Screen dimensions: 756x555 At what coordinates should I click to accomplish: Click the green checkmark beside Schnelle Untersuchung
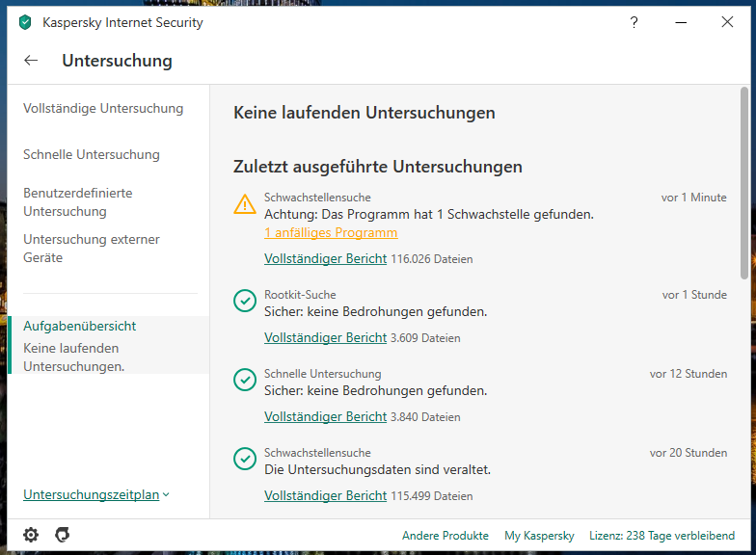[x=245, y=381]
